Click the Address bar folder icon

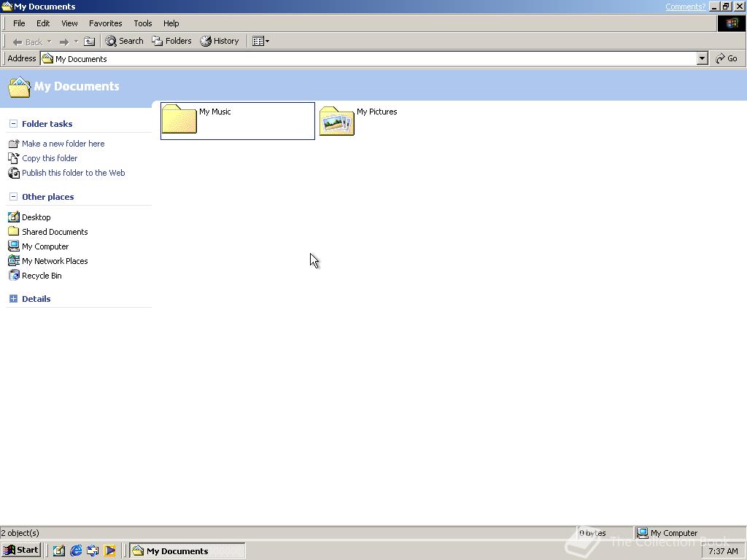(47, 58)
